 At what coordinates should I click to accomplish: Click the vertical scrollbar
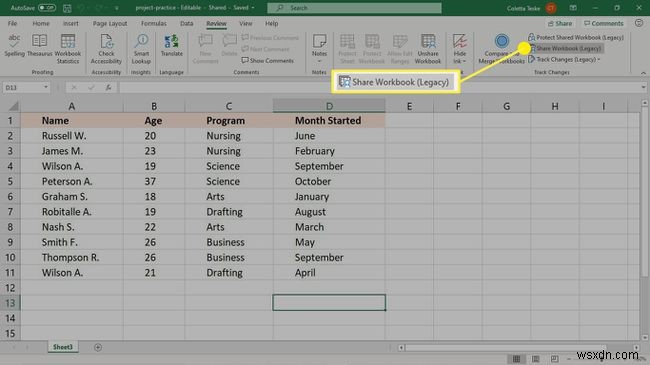click(x=645, y=191)
